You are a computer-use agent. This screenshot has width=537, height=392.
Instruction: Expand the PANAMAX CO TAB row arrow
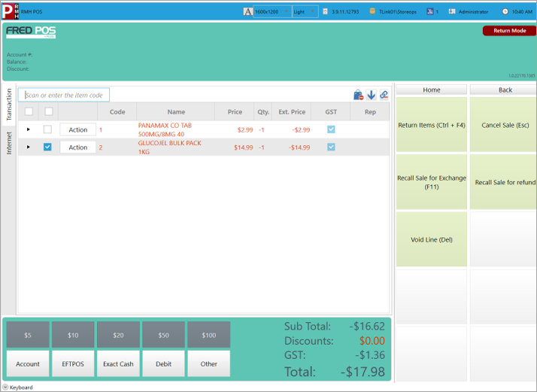(29, 129)
